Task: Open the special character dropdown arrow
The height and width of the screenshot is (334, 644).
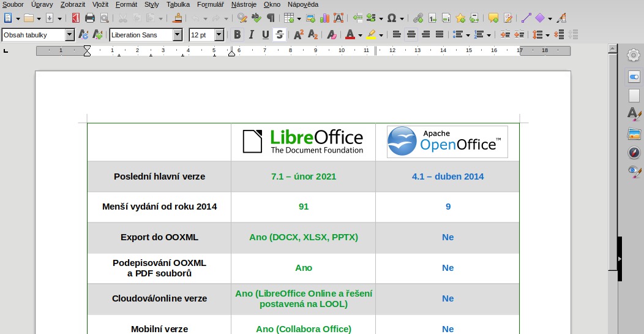Action: (x=402, y=18)
